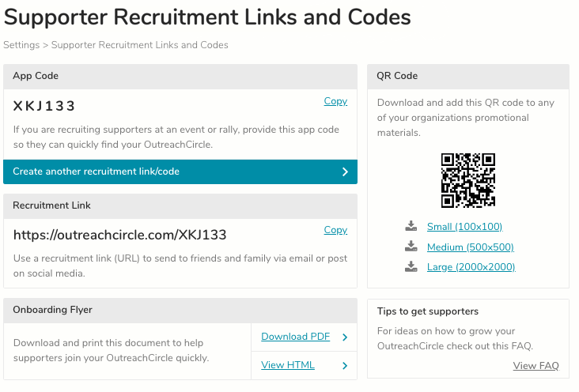Viewport: 579px width, 392px height.
Task: Click the QR Code section header
Action: [467, 77]
